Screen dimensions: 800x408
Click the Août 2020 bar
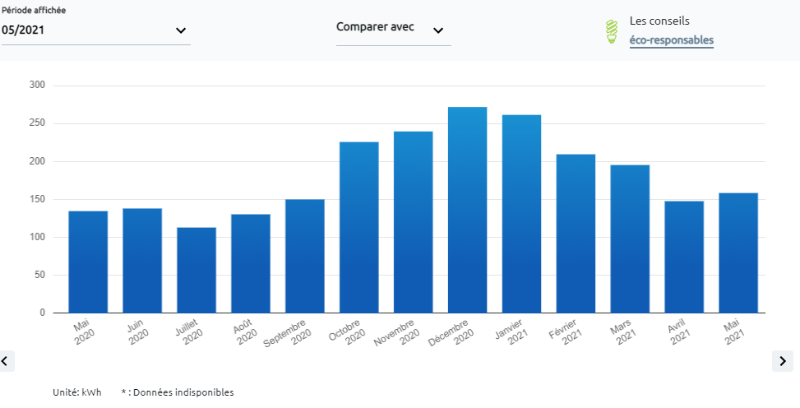[x=250, y=264]
